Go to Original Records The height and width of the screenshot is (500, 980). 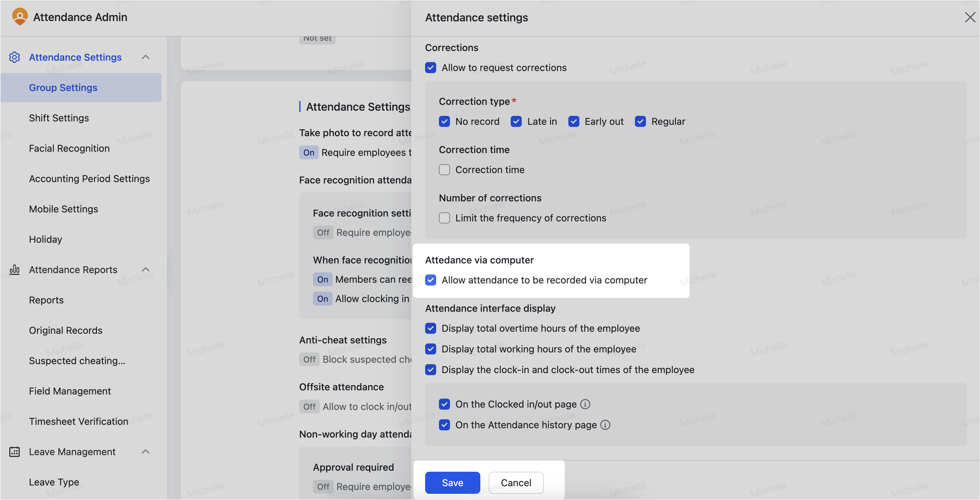tap(66, 330)
